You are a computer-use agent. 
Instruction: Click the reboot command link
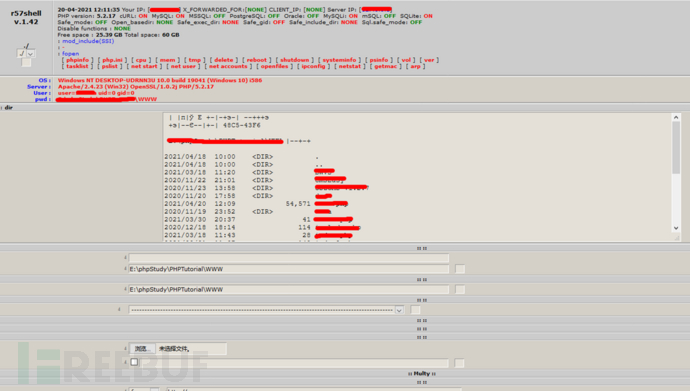coord(257,60)
